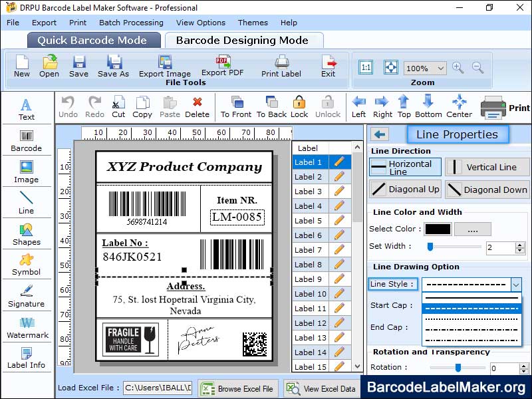Click the Set Width slider handle
This screenshot has height=399, width=532.
430,247
